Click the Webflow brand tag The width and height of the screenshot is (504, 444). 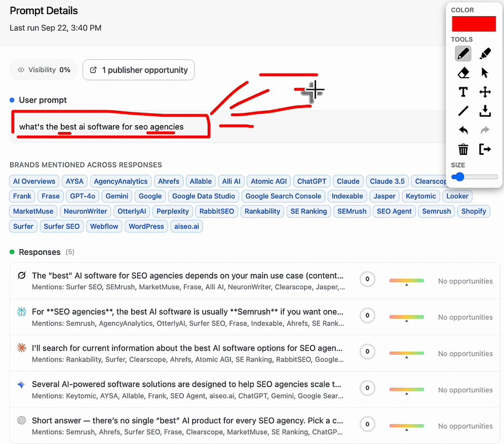(x=104, y=226)
